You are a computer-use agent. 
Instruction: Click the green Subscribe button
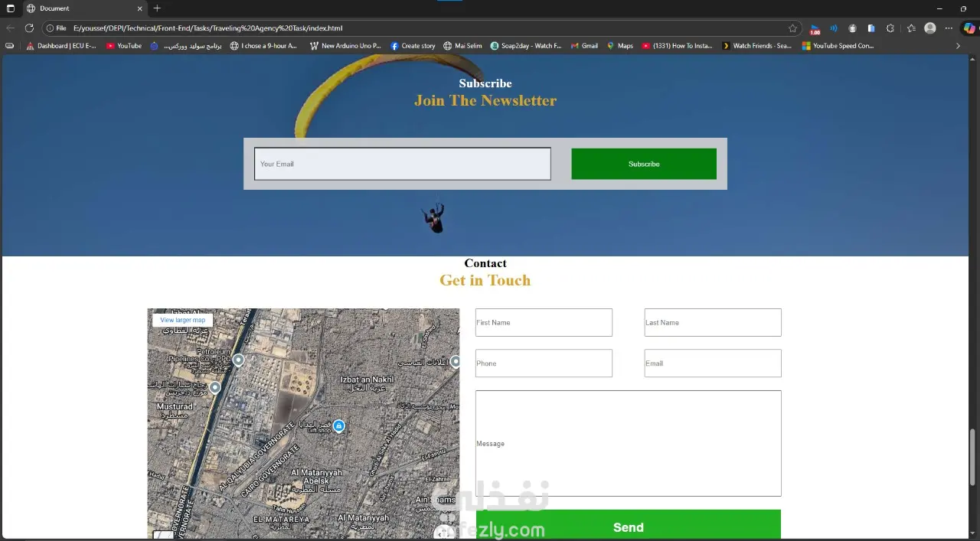[644, 164]
